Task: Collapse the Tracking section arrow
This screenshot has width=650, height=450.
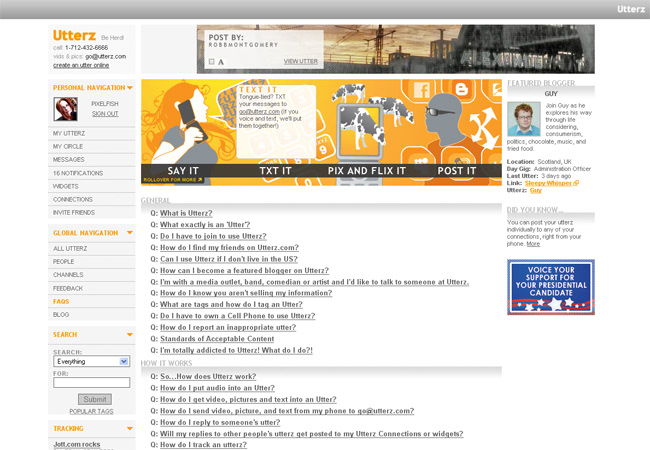Action: click(x=130, y=429)
